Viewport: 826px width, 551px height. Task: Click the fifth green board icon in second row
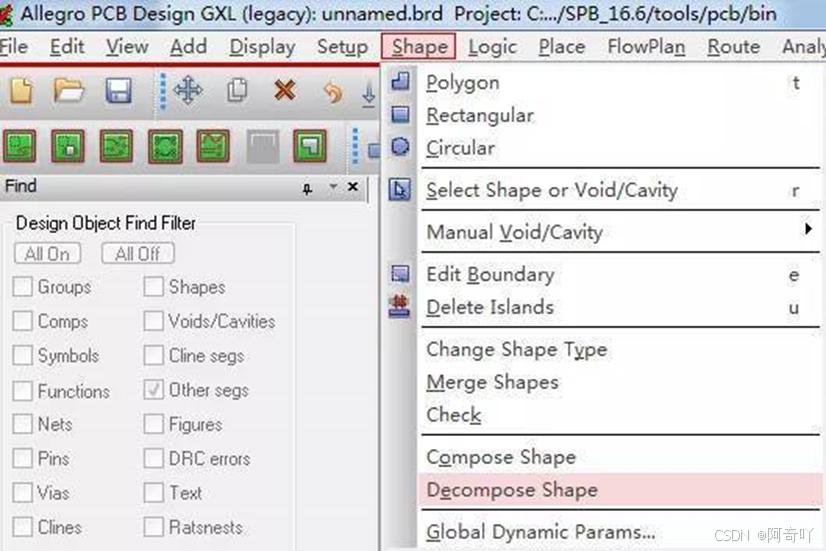point(213,146)
